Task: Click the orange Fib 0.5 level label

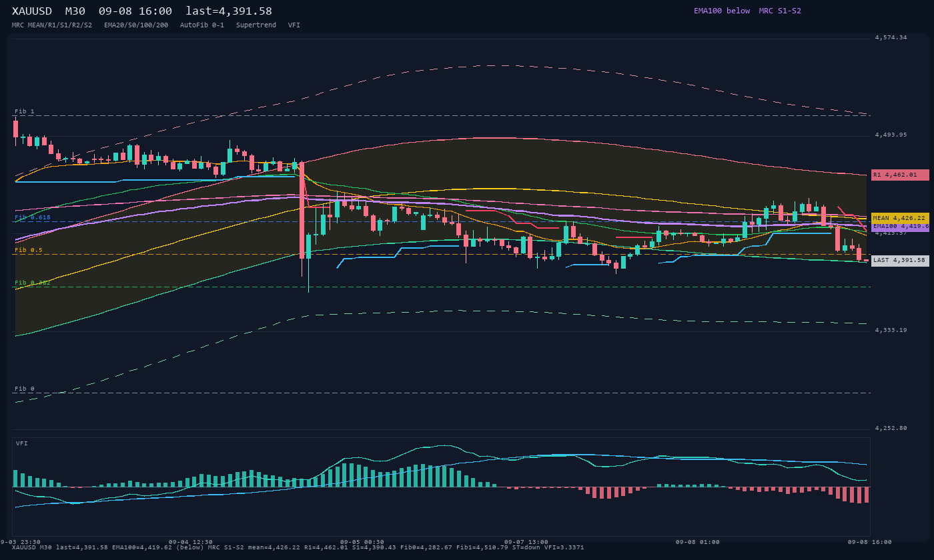Action: click(29, 250)
